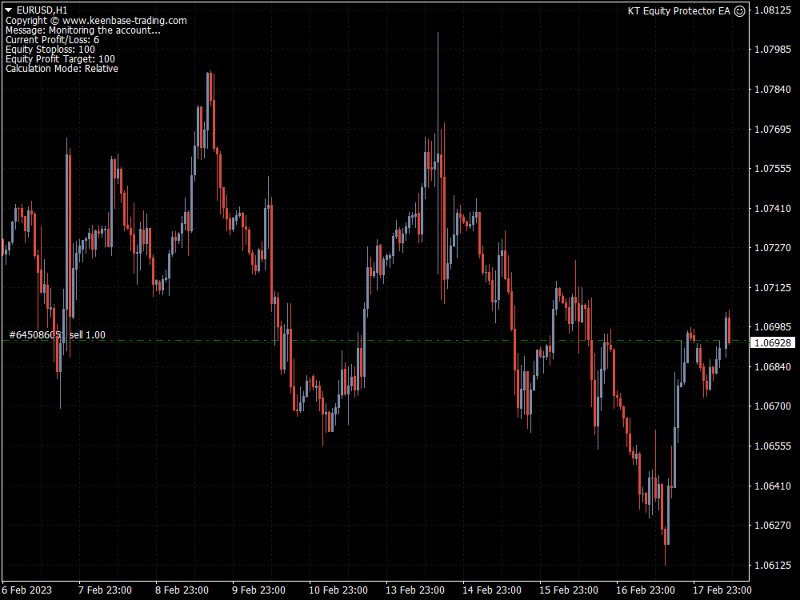Click the 9 Feb 23:00 time label
Viewport: 800px width, 600px height.
(x=259, y=590)
